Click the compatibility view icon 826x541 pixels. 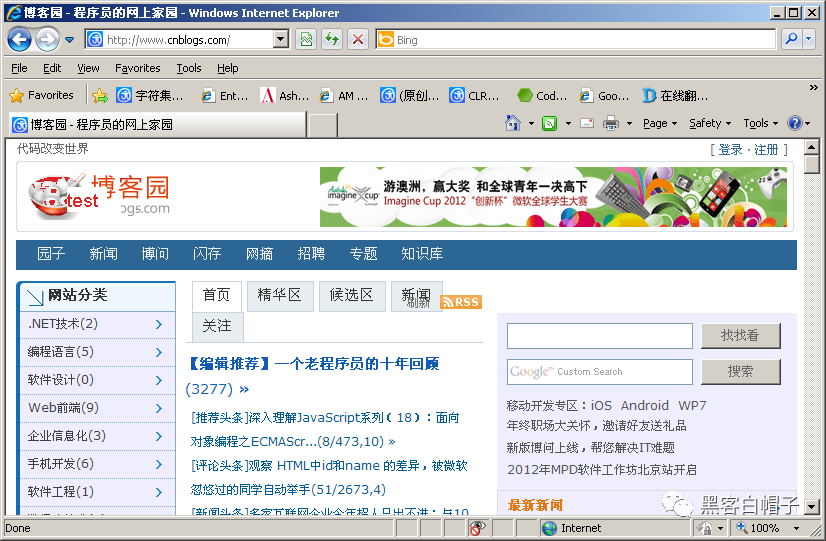[x=306, y=40]
